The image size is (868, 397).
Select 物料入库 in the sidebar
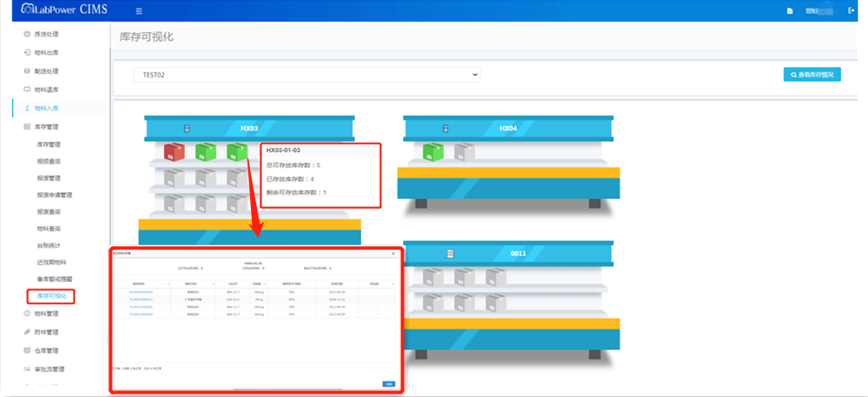46,108
